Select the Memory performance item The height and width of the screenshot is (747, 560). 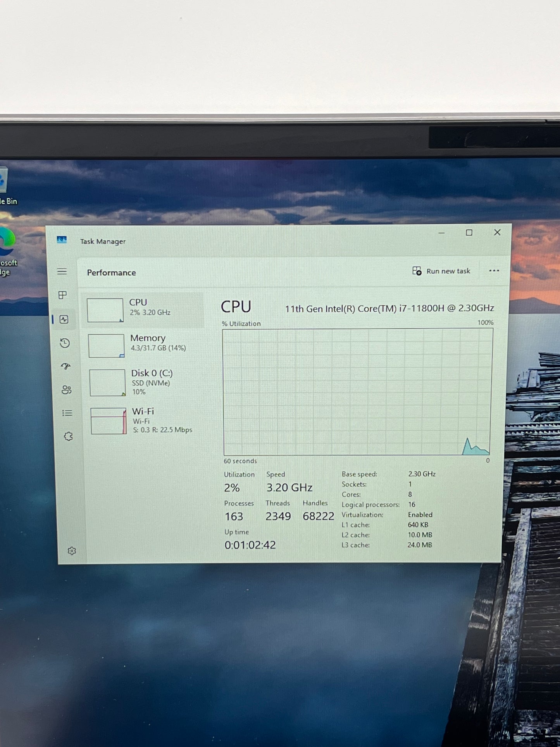pos(144,345)
